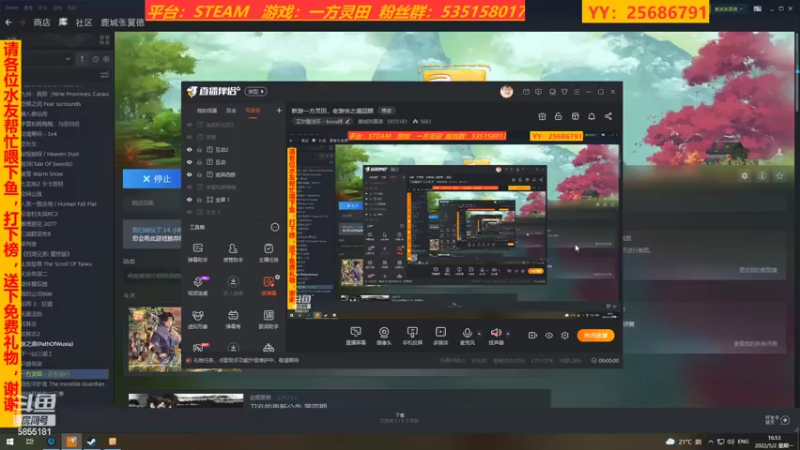800x450 pixels.
Task: Open the Steam icon in the taskbar
Action: [92, 441]
